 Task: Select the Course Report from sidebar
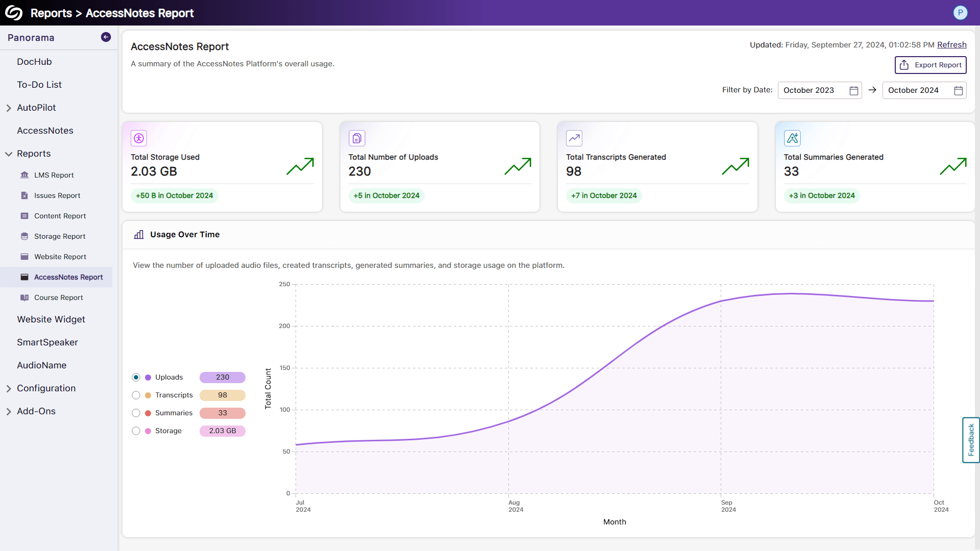click(x=58, y=297)
